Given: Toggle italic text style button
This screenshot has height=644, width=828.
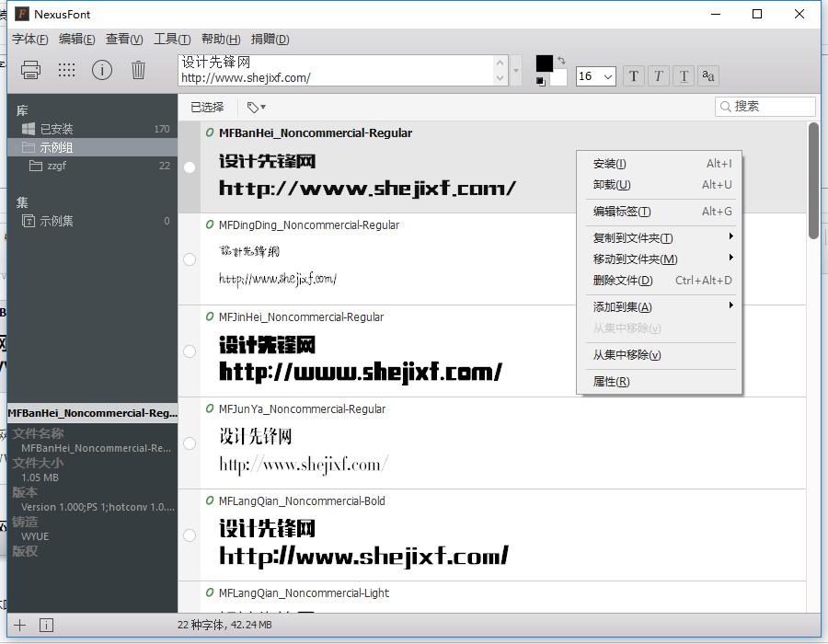Looking at the screenshot, I should point(658,76).
